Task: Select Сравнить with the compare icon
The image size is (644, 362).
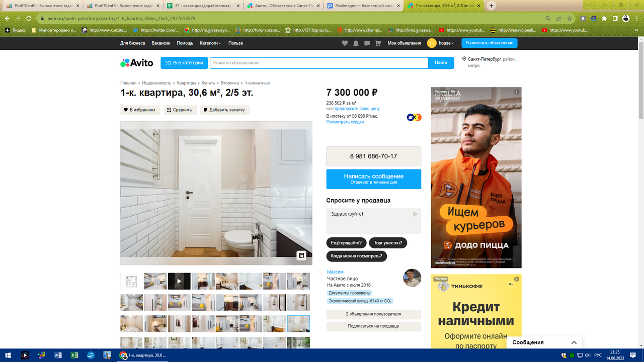Action: tap(180, 110)
